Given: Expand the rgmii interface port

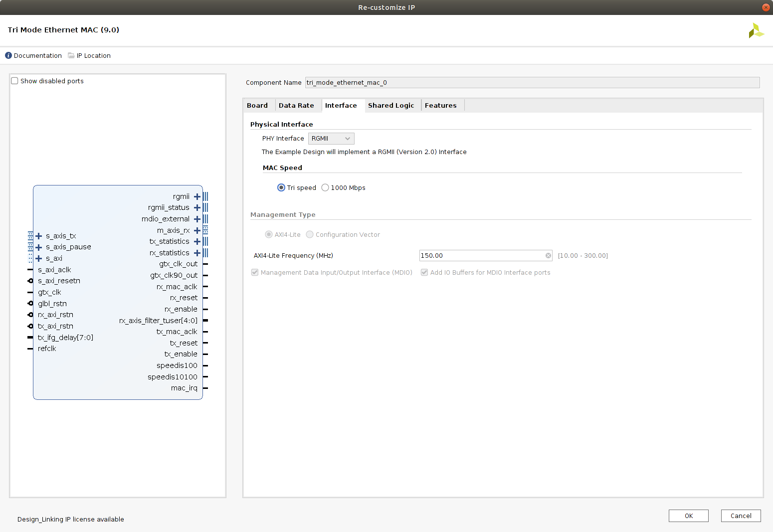Looking at the screenshot, I should 197,197.
